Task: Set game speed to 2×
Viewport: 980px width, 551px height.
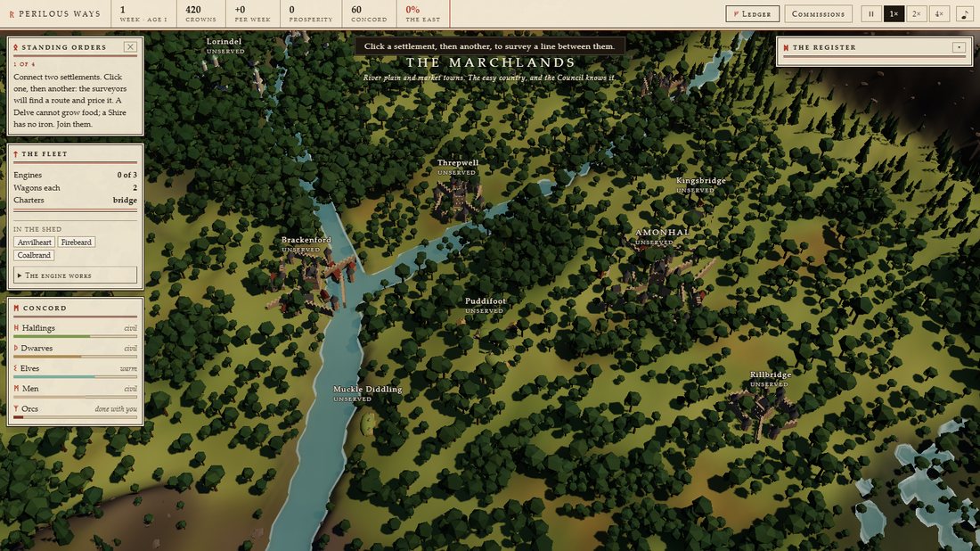Action: (x=916, y=13)
